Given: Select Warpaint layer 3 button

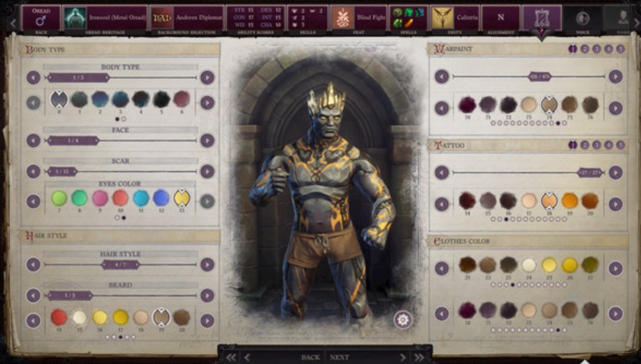Looking at the screenshot, I should 597,49.
